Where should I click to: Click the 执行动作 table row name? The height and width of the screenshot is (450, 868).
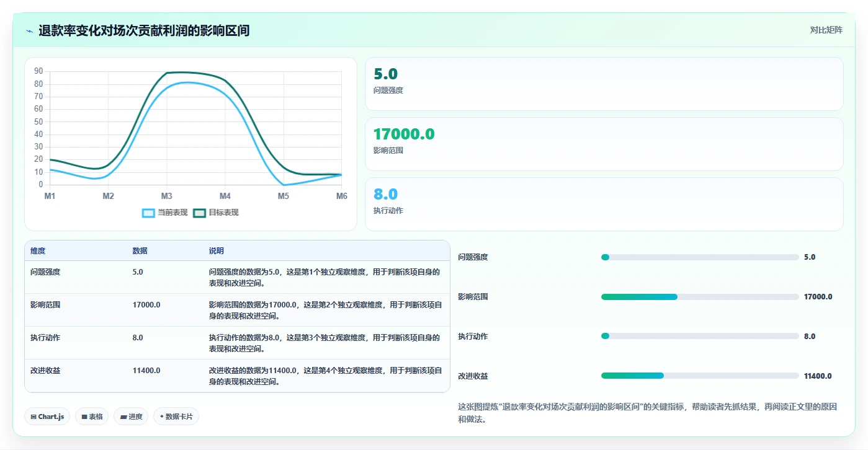pyautogui.click(x=45, y=337)
